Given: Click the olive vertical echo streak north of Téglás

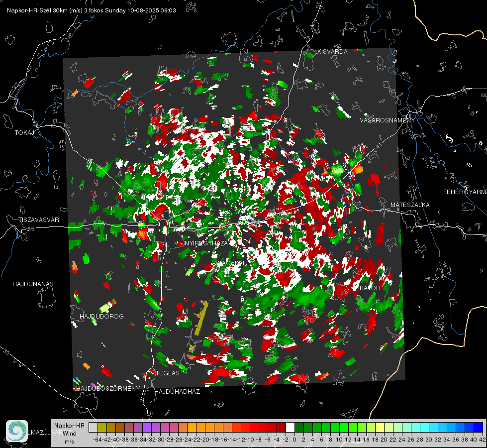Looking at the screenshot, I should click(201, 318).
